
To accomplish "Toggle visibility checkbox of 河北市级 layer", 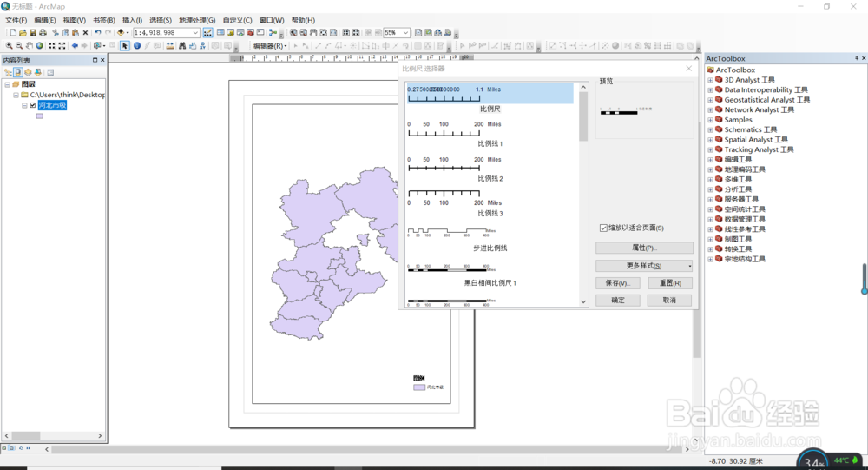I will (33, 105).
